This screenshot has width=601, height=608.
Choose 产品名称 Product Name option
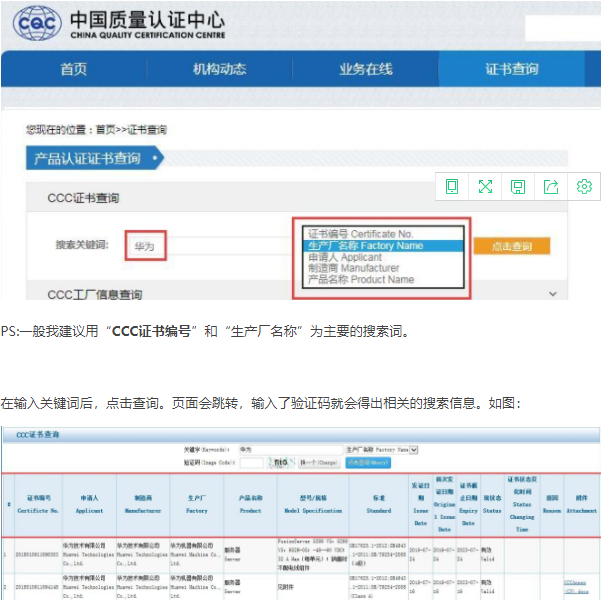pos(383,279)
